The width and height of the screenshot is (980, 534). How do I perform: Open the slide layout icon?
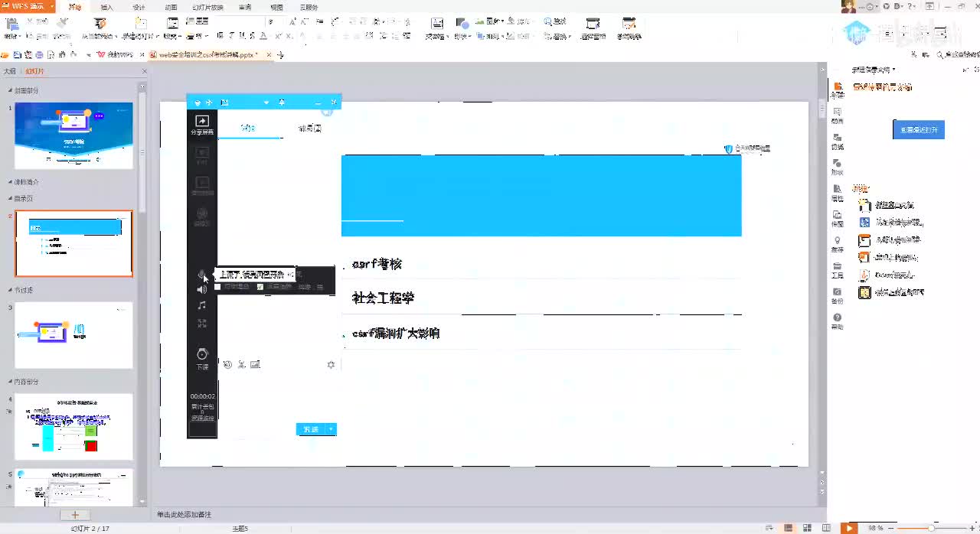coord(172,24)
